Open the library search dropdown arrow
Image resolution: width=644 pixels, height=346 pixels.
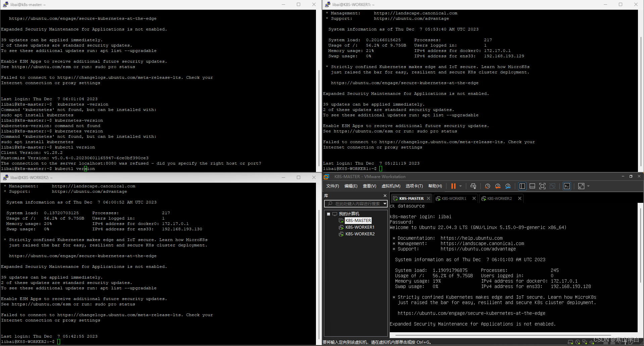click(x=385, y=204)
